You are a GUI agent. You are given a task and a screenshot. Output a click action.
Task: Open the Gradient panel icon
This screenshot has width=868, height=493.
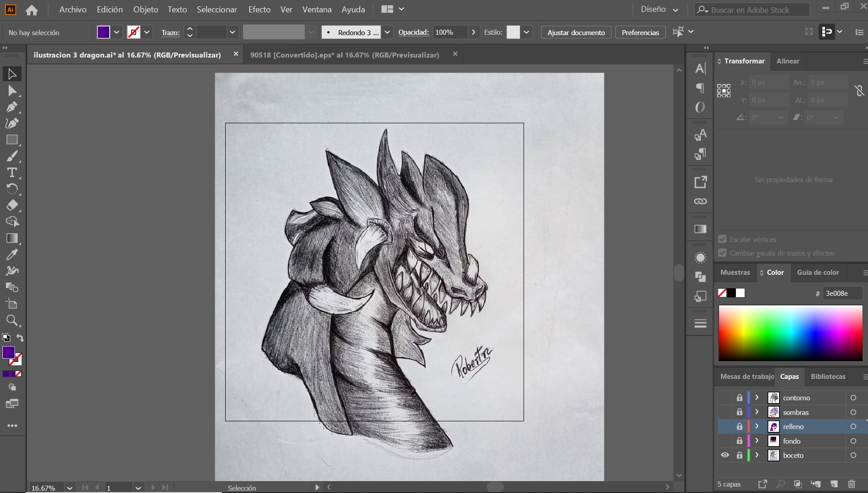click(x=700, y=229)
